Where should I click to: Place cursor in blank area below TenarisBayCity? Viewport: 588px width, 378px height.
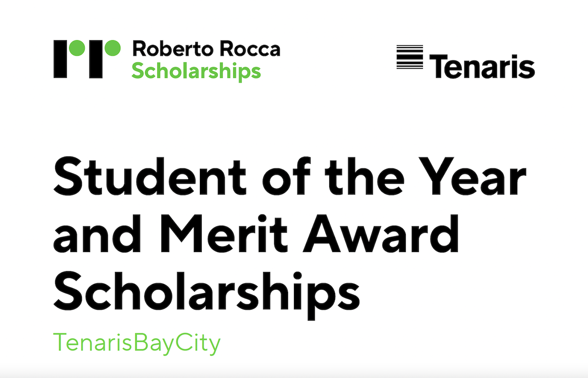(x=294, y=366)
